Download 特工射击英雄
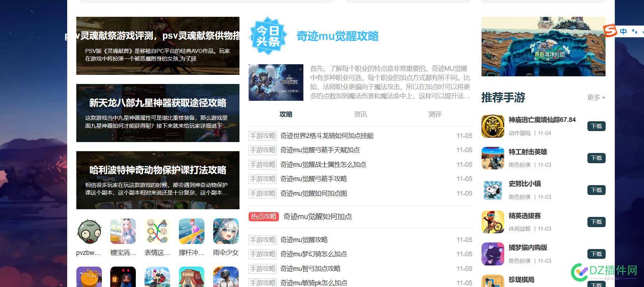This screenshot has height=287, width=644. [x=597, y=158]
